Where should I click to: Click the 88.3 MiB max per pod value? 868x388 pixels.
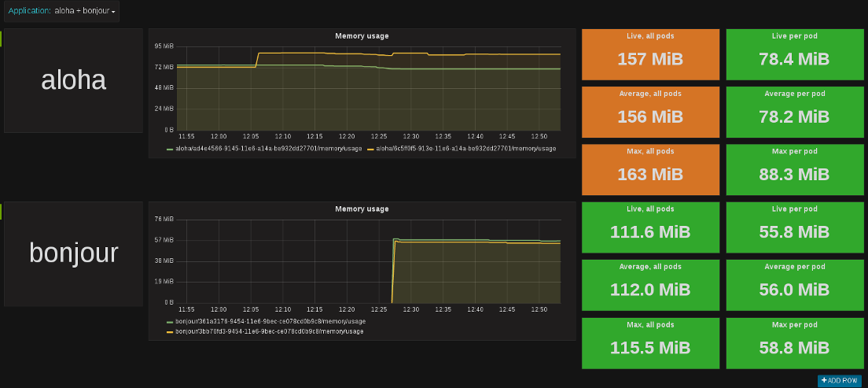tap(794, 174)
